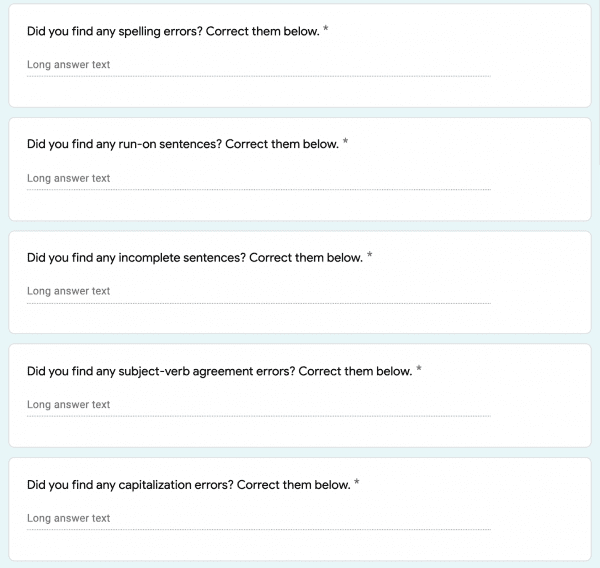Click the required asterisk on spelling errors question

[x=326, y=30]
